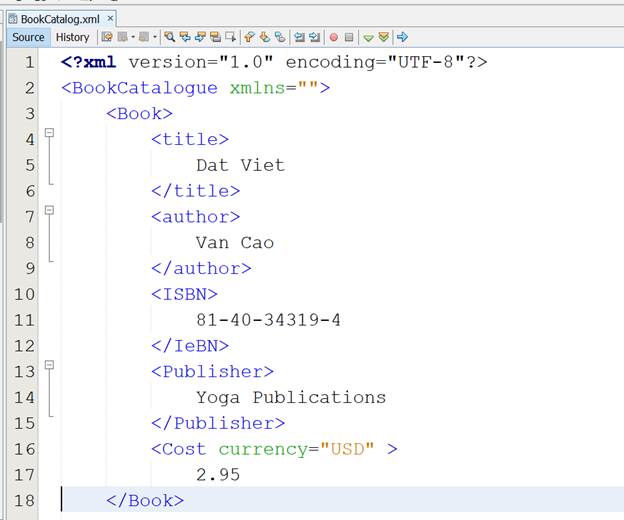Click the text 'Dat Viet'
This screenshot has height=520, width=624.
(x=240, y=165)
